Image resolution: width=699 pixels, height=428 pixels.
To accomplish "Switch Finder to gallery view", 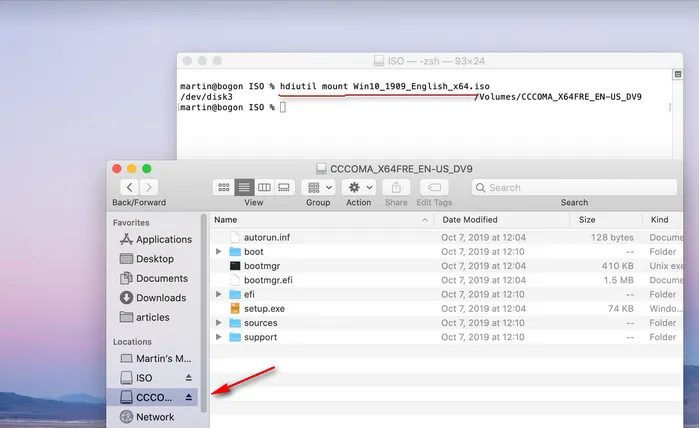I will tap(284, 187).
